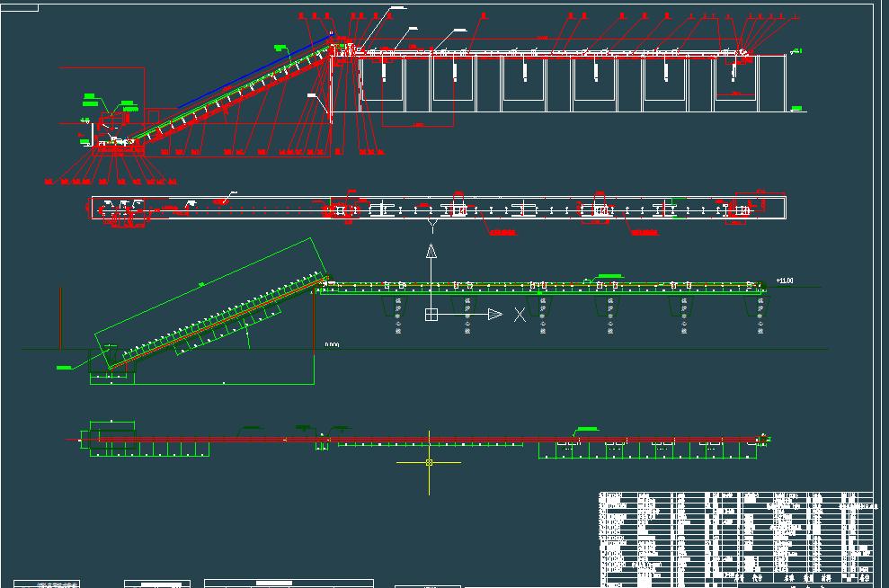Select the first red note below plan view

[x=503, y=231]
